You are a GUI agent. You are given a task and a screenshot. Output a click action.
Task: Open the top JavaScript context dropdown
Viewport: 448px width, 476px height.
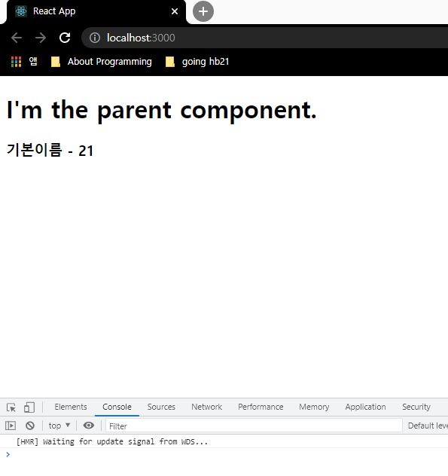click(x=59, y=426)
